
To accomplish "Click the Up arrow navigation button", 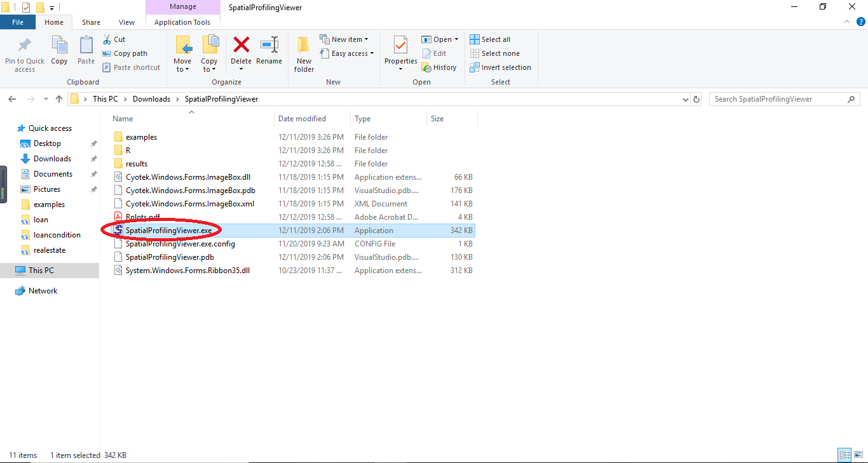I will click(59, 99).
